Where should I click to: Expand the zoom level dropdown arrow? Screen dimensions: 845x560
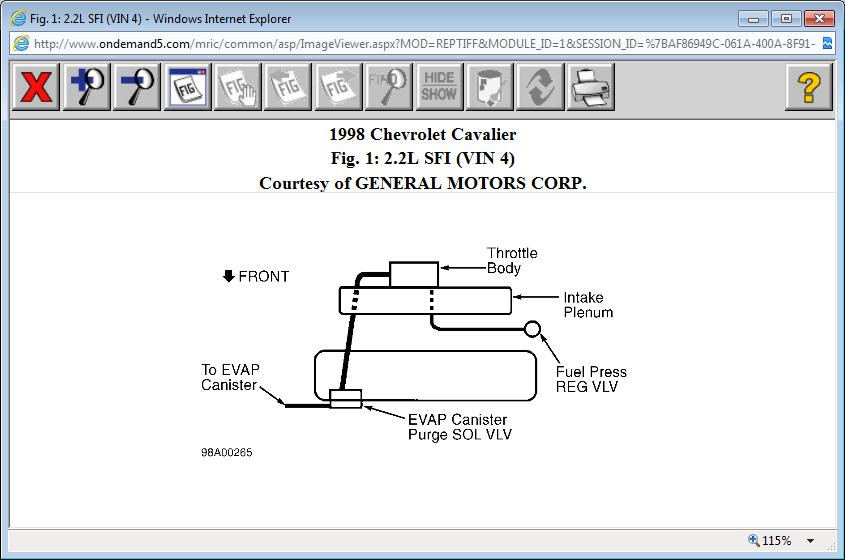pos(811,541)
